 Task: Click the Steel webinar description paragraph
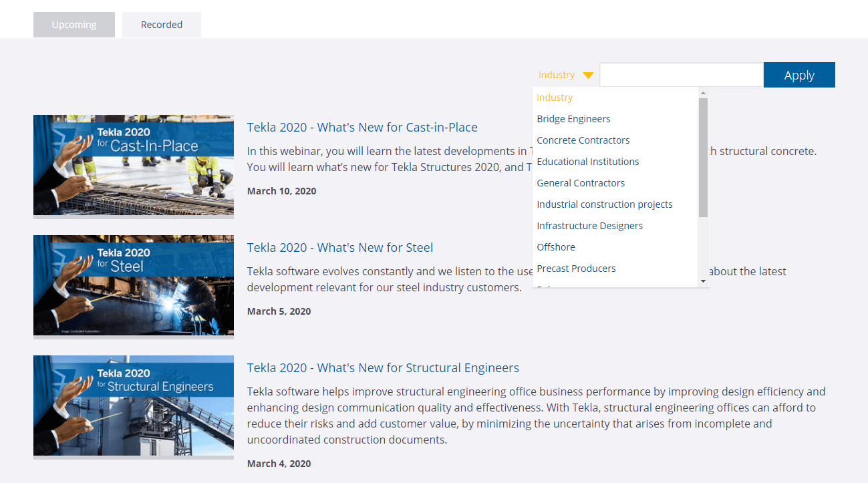pyautogui.click(x=517, y=279)
